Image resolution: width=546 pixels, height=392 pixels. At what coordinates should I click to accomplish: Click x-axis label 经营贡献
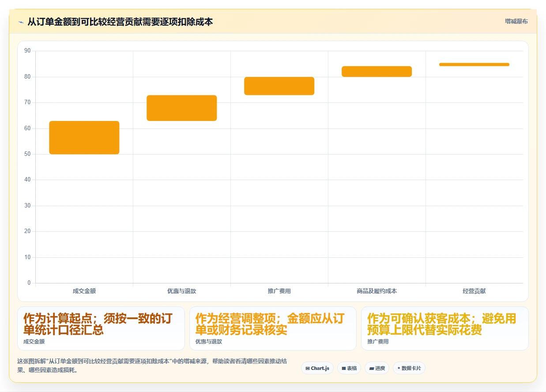pos(474,291)
